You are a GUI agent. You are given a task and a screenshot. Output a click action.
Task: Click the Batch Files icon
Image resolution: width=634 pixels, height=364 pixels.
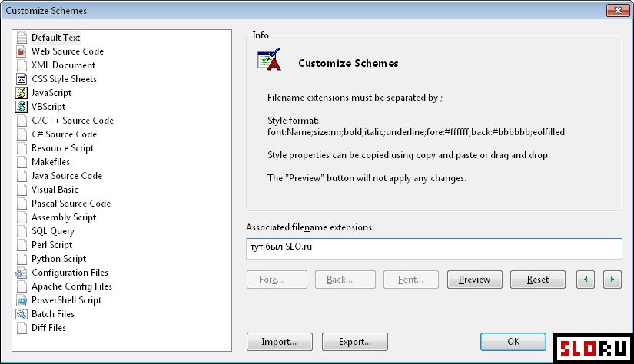click(22, 314)
